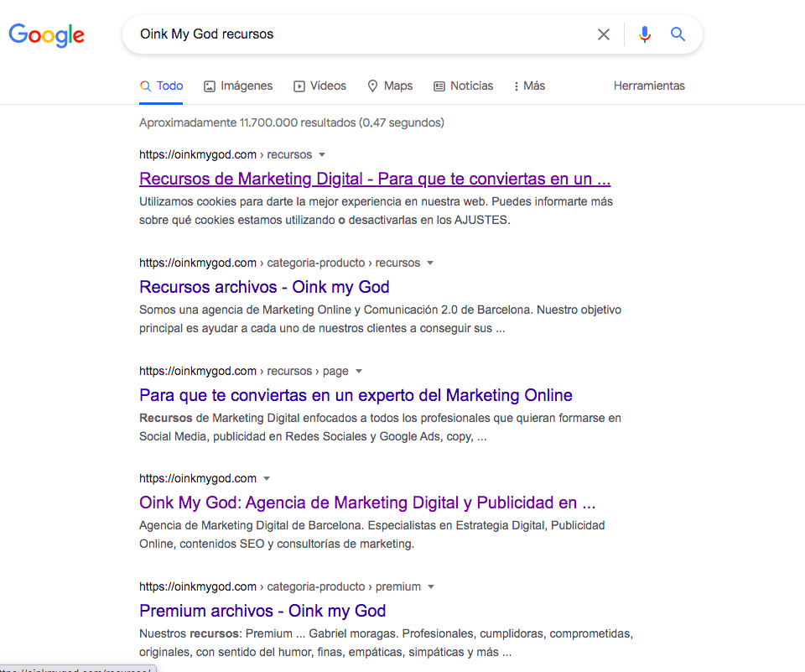Switch to the Vídeos tab
805x672 pixels.
point(319,86)
